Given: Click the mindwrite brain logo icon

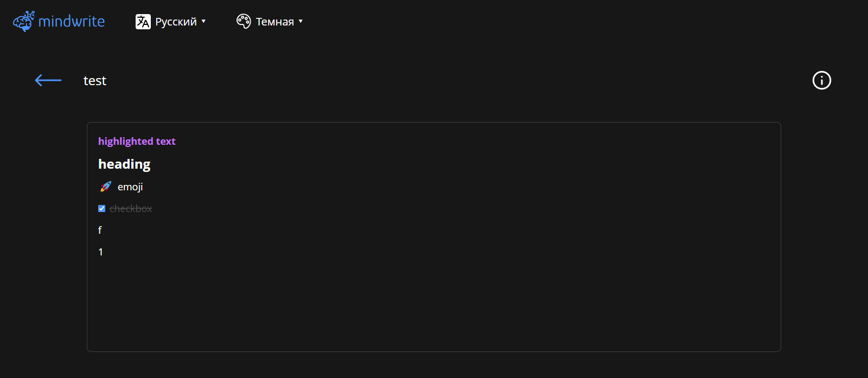Looking at the screenshot, I should click(x=23, y=21).
